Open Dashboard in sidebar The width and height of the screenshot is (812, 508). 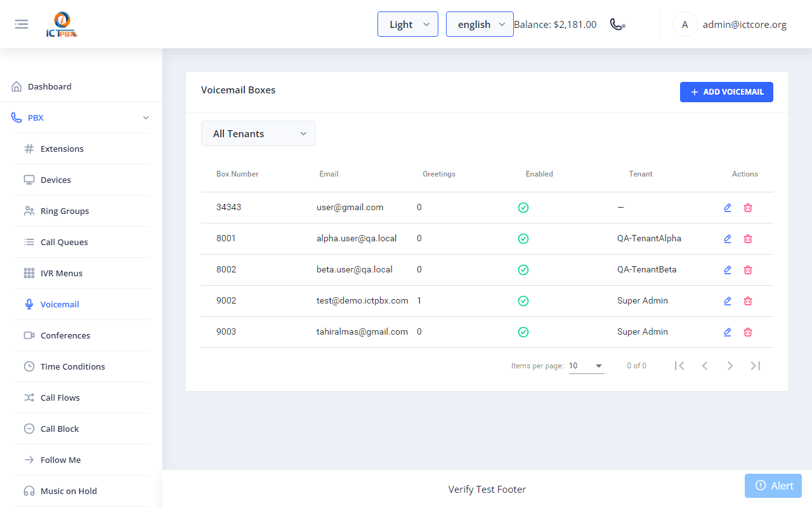pos(81,86)
